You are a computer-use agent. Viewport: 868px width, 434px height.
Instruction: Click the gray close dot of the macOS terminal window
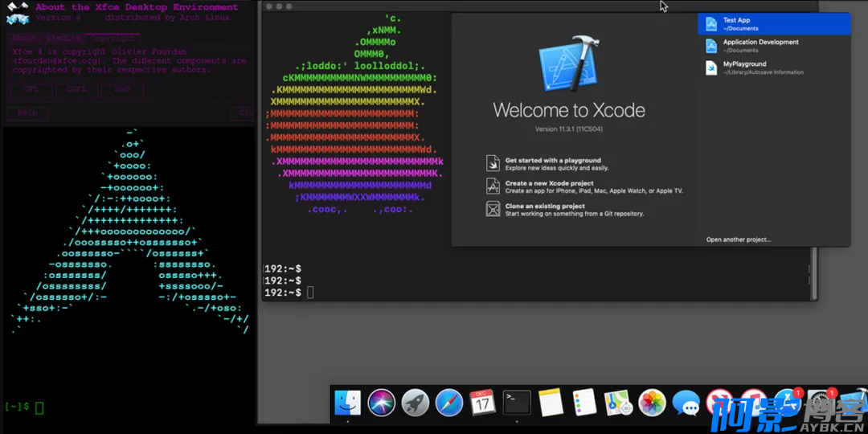point(269,6)
